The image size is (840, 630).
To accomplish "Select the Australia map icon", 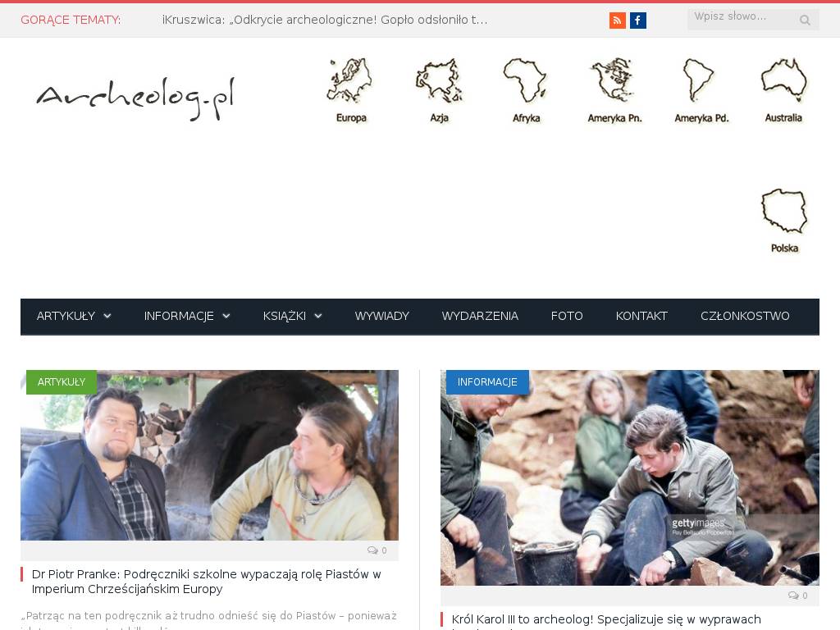I will (783, 90).
